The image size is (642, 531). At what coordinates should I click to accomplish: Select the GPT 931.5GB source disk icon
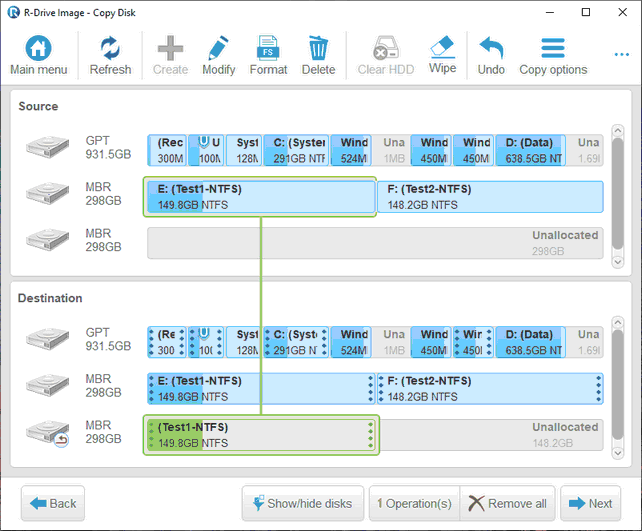pos(47,147)
